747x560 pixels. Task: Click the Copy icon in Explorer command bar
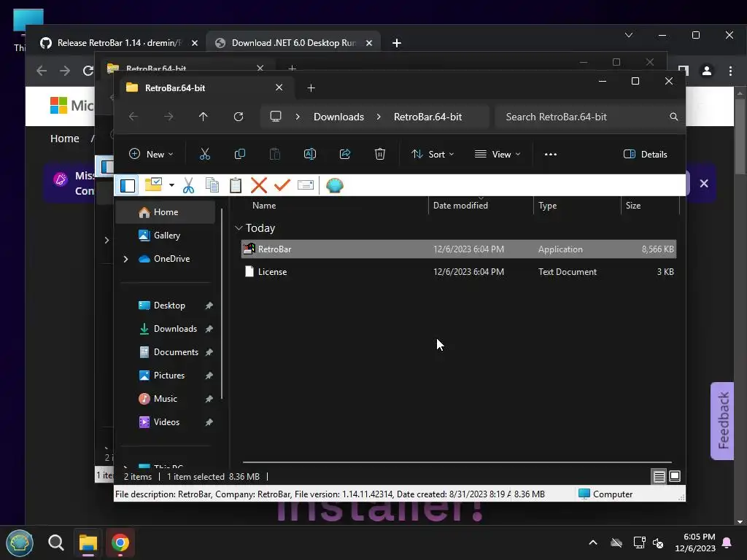point(240,155)
